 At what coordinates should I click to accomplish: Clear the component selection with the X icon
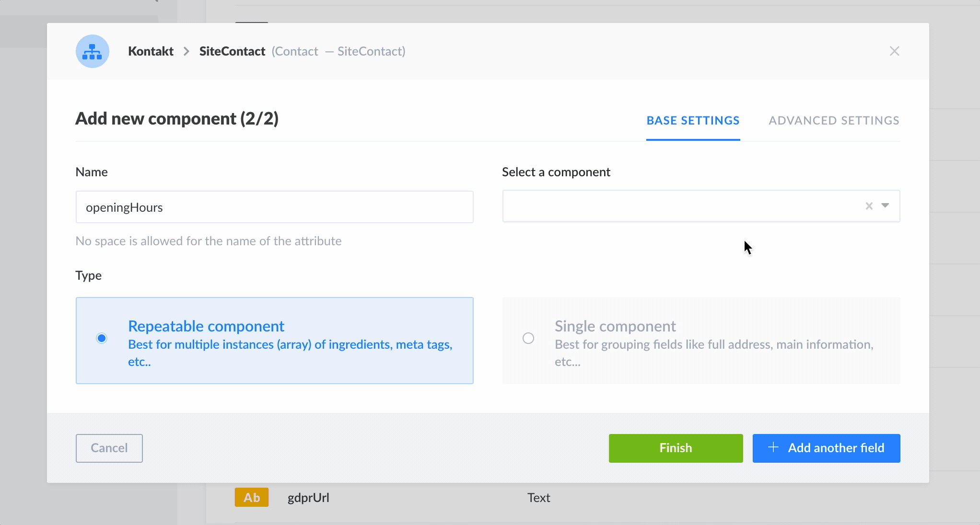coord(868,206)
